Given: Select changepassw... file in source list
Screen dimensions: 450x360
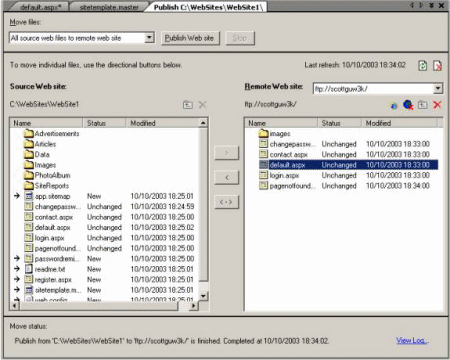Looking at the screenshot, I should pos(53,207).
